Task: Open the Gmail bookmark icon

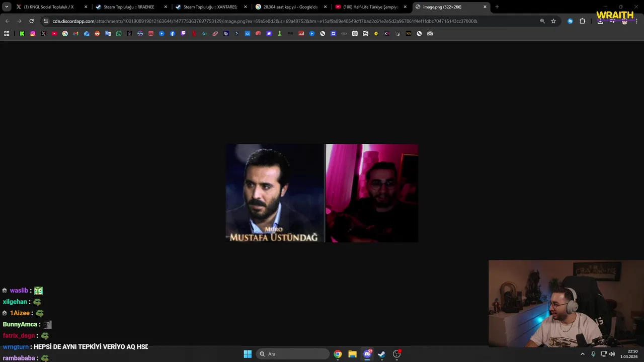Action: 76,34
